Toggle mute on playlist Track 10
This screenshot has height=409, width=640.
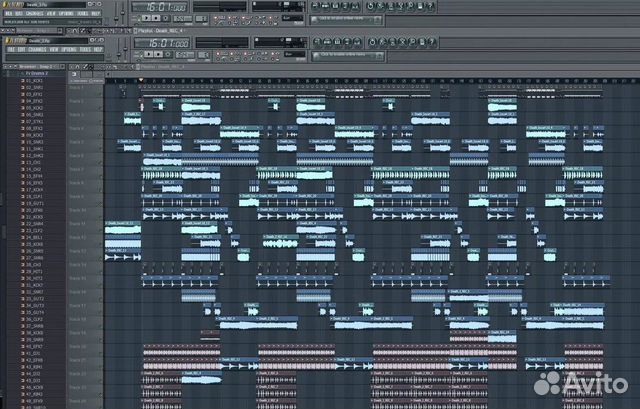click(101, 210)
